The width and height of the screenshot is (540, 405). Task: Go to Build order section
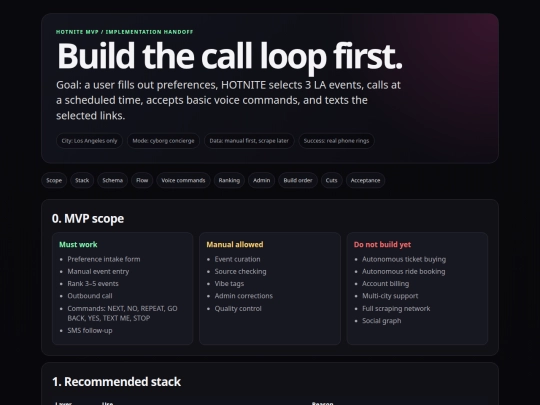coord(298,180)
